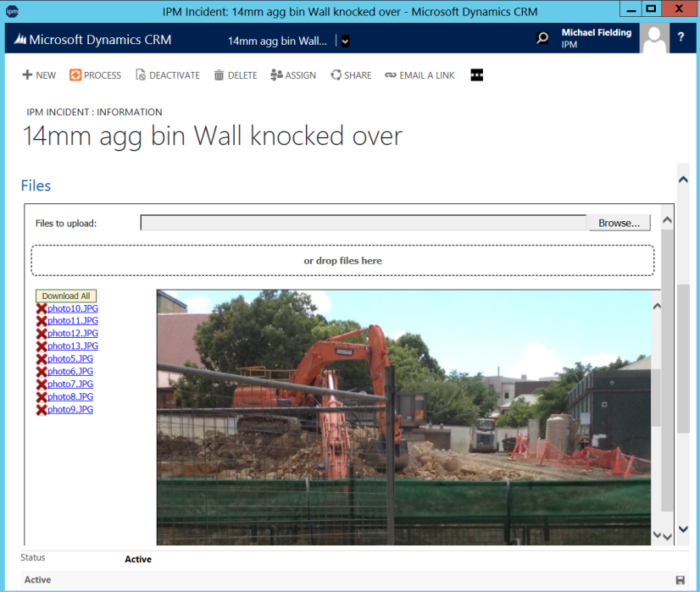This screenshot has width=700, height=592.
Task: Click EMAIL A LINK command
Action: tap(419, 75)
